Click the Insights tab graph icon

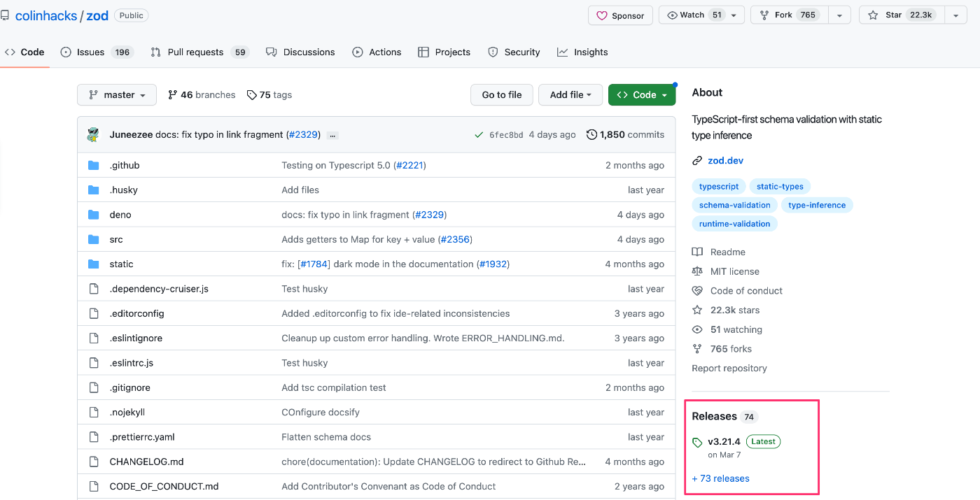click(x=562, y=52)
